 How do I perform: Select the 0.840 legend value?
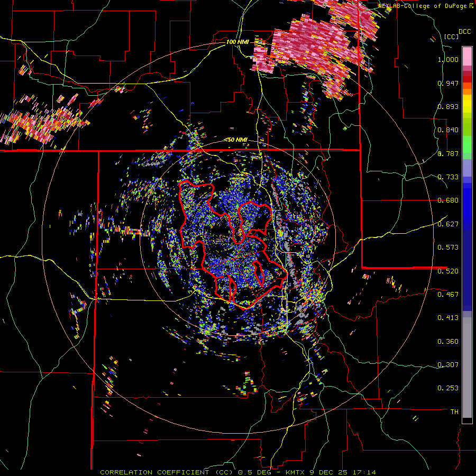click(x=448, y=130)
